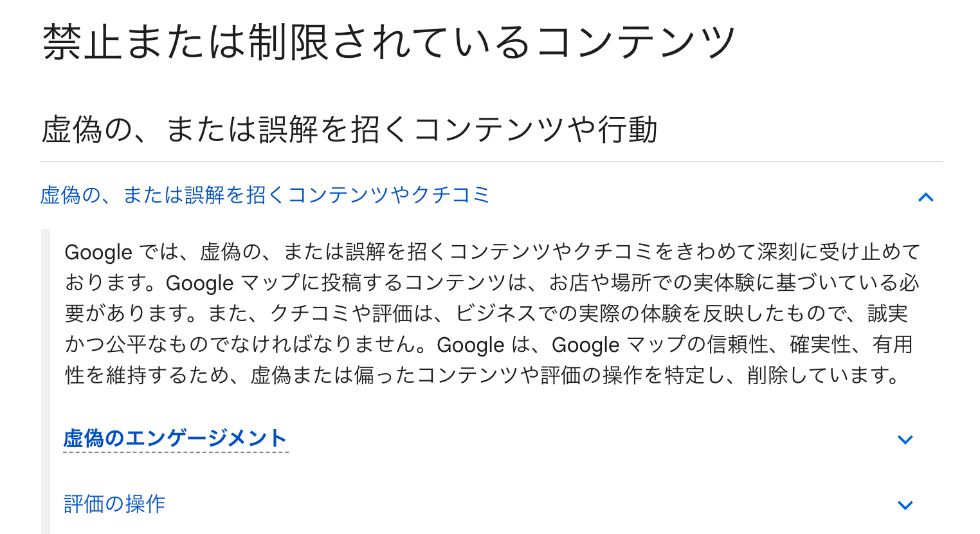Click the paragraph line starting with 性を維持するため

(x=482, y=375)
